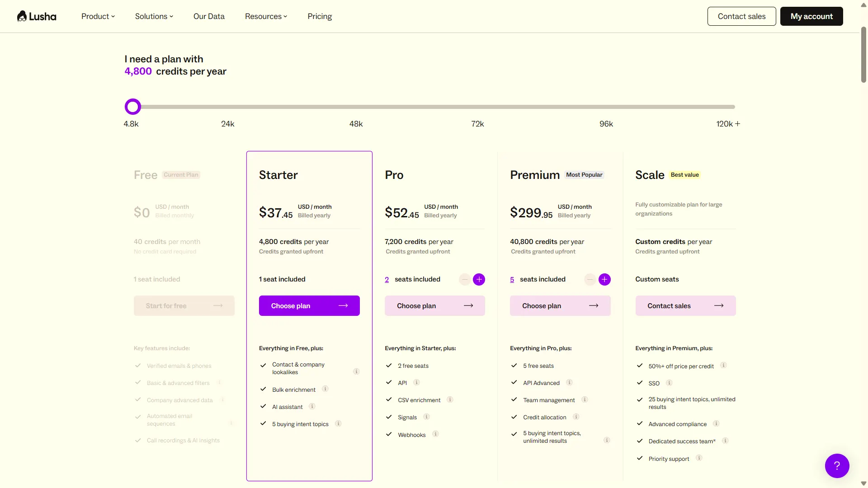The image size is (868, 488).
Task: Click the $299.95 Premium price
Action: click(531, 212)
